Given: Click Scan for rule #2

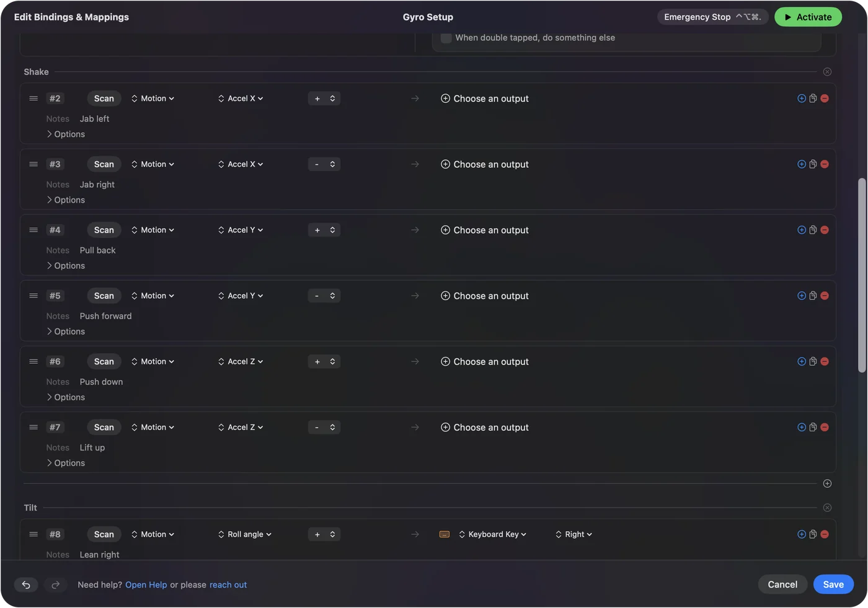Looking at the screenshot, I should pos(104,99).
